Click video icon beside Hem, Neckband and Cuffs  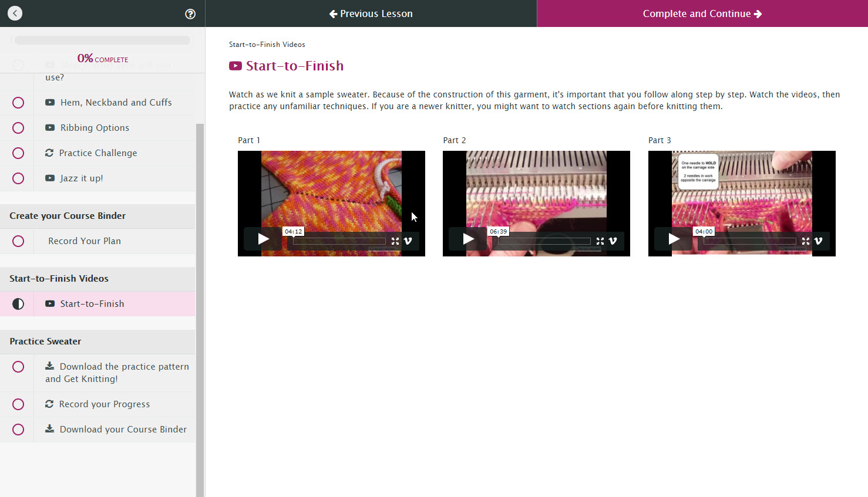[x=50, y=102]
